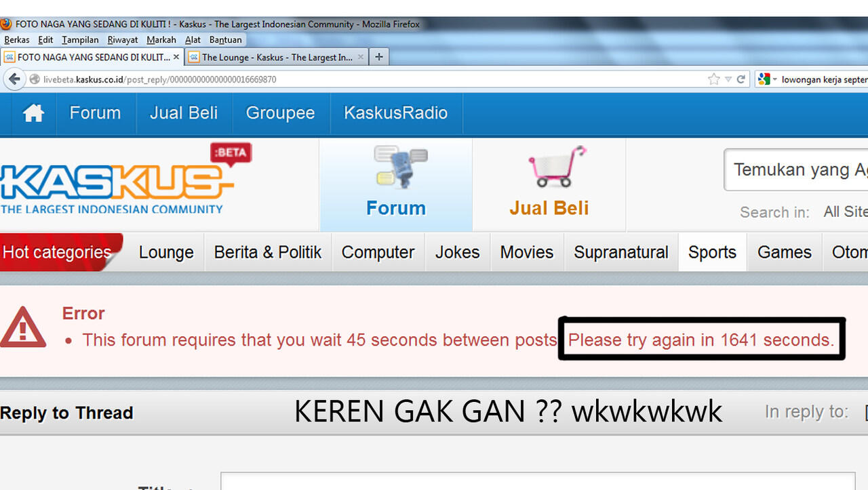Bookmark page with the star icon
Viewport: 868px width, 490px height.
tap(713, 79)
